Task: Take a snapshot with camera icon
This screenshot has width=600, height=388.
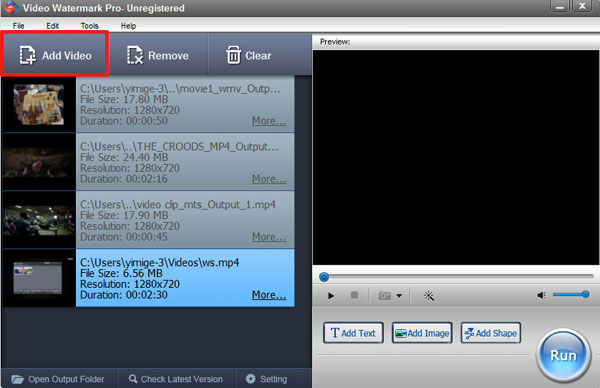Action: 385,295
